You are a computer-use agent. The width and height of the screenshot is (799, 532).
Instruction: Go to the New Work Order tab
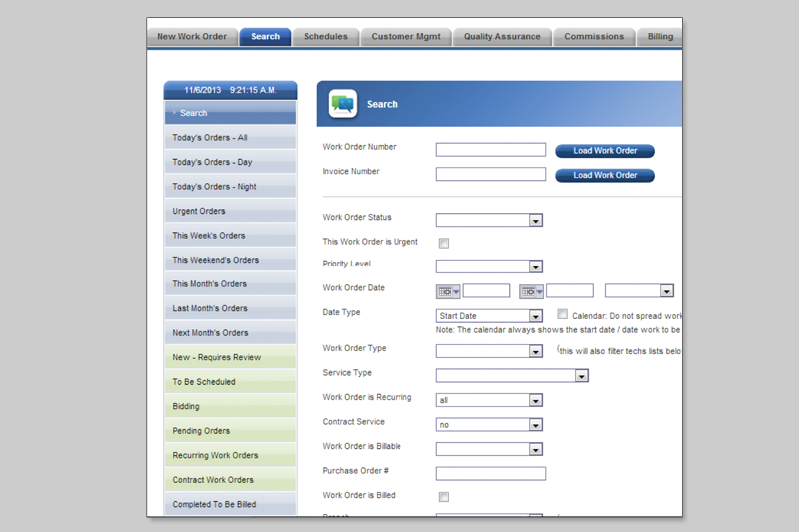pyautogui.click(x=193, y=37)
